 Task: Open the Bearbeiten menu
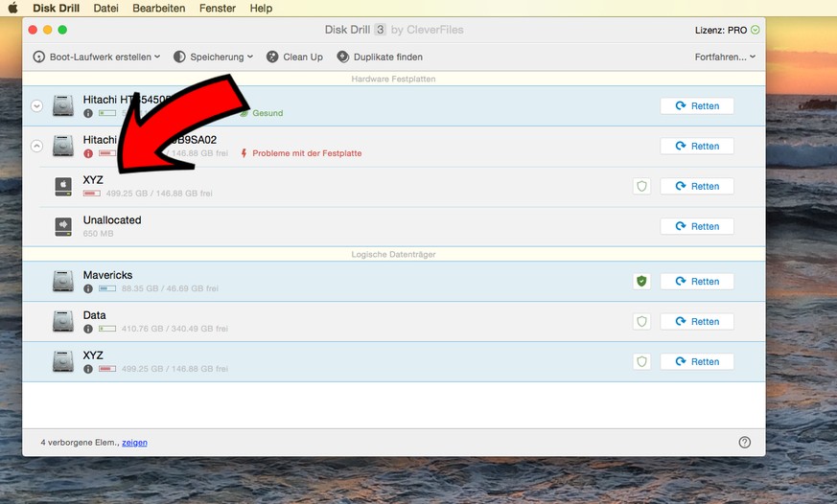(158, 8)
